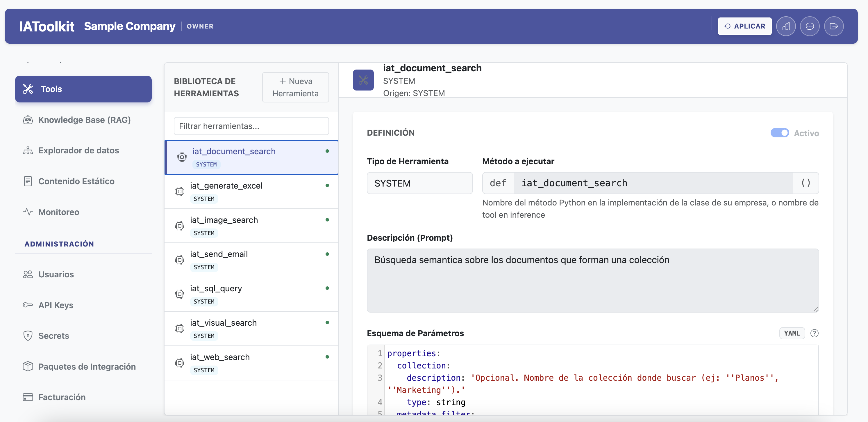This screenshot has width=868, height=422.
Task: Click the Filtrar herramientas search field
Action: tap(251, 126)
